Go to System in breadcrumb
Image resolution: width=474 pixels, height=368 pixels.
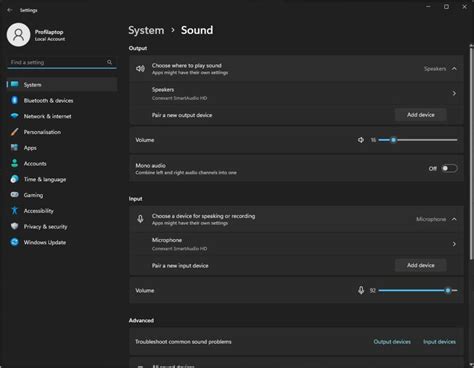pyautogui.click(x=146, y=30)
